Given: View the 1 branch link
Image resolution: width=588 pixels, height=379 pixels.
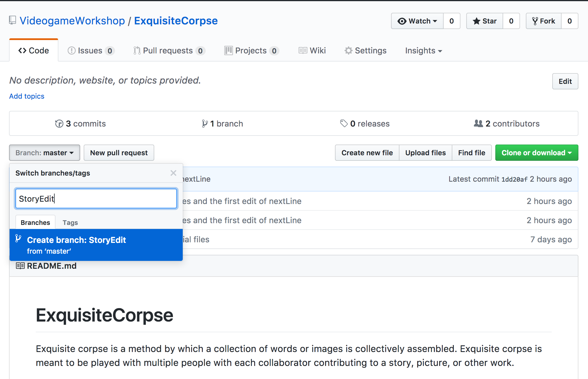Looking at the screenshot, I should click(223, 124).
